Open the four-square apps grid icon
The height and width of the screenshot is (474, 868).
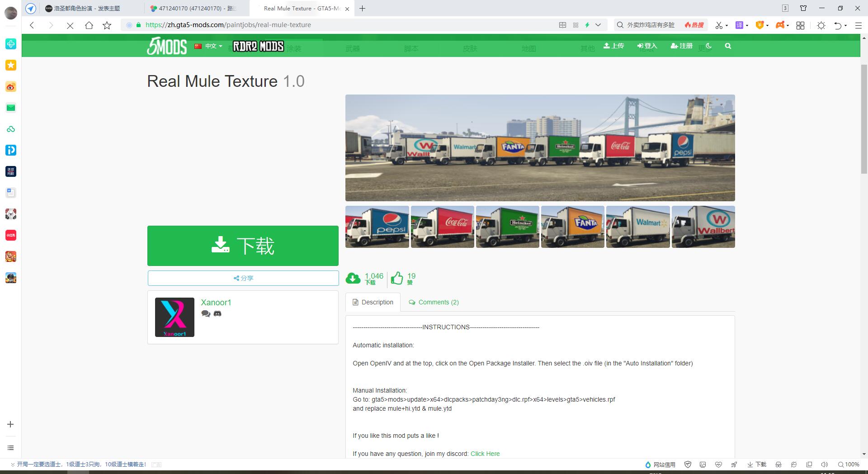coord(800,25)
